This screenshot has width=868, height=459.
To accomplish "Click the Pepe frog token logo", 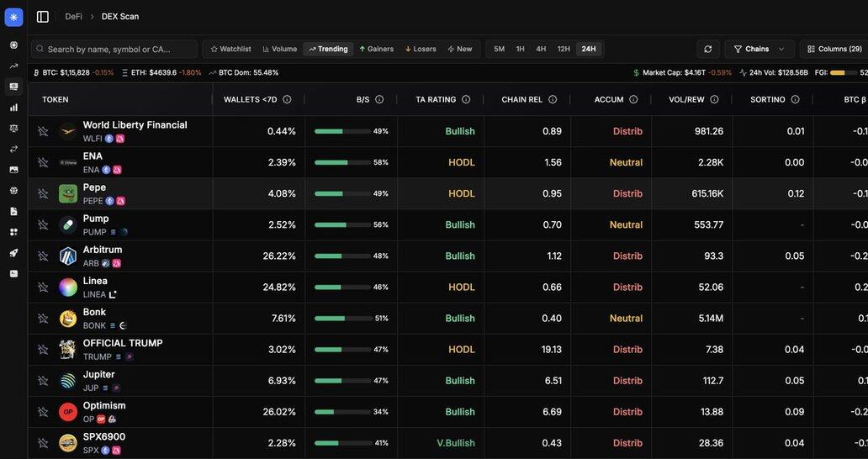I will 68,194.
